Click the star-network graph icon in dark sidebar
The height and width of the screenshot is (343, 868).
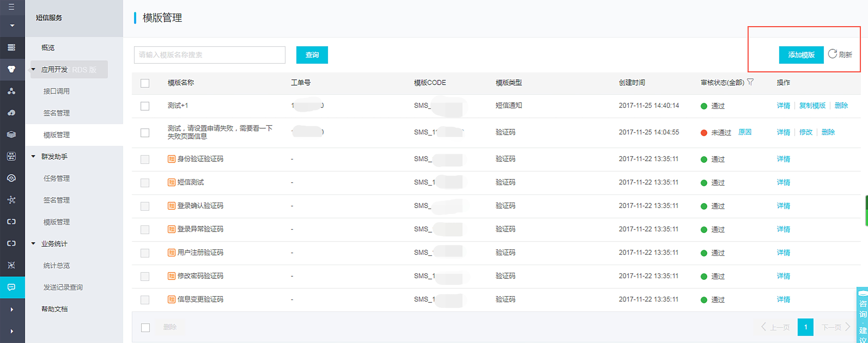(x=12, y=200)
